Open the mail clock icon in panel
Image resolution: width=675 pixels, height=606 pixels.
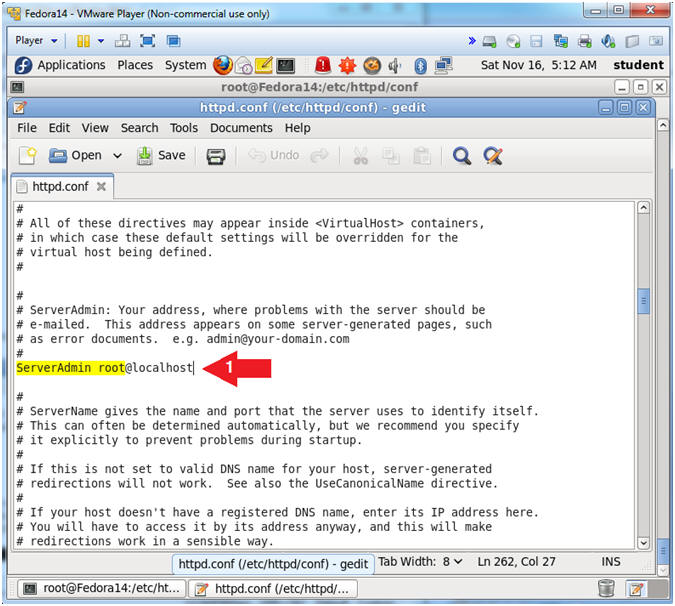pos(244,65)
